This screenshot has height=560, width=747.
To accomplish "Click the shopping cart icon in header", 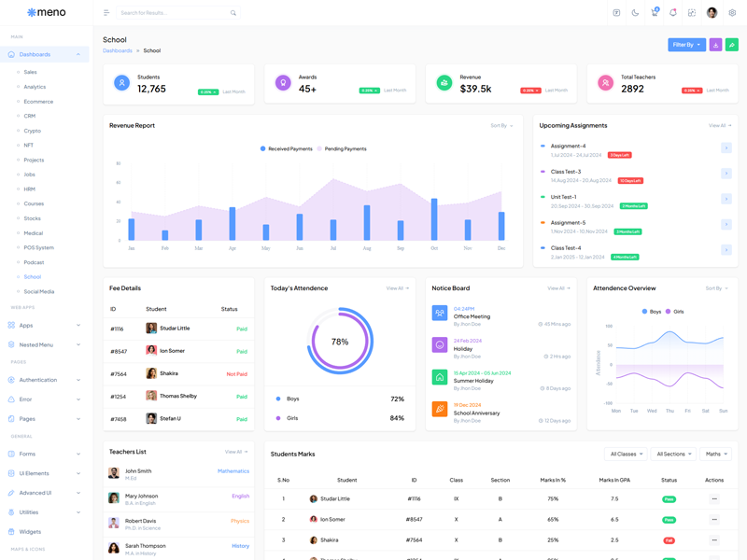I will coord(654,13).
